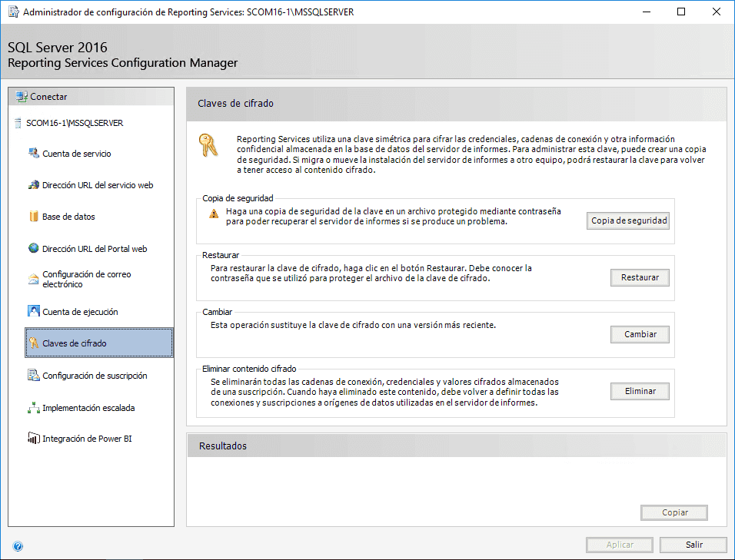Click the Configuración de suscripción icon
Screen dimensions: 735x560
pos(34,375)
